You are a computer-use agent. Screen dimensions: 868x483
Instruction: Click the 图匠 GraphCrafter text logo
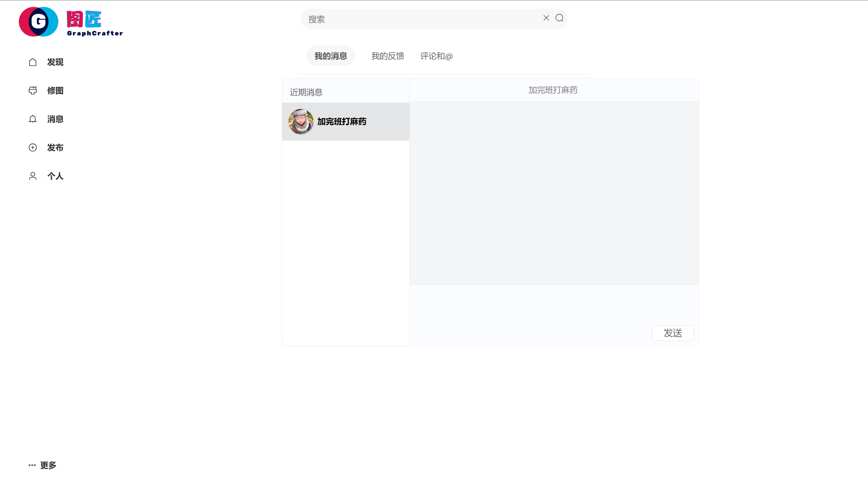pyautogui.click(x=95, y=23)
